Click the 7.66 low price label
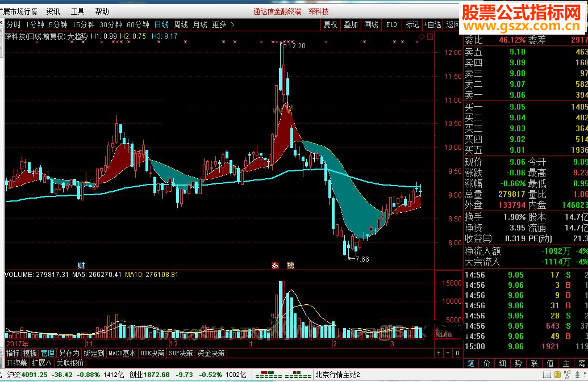This screenshot has height=382, width=588. coord(362,259)
